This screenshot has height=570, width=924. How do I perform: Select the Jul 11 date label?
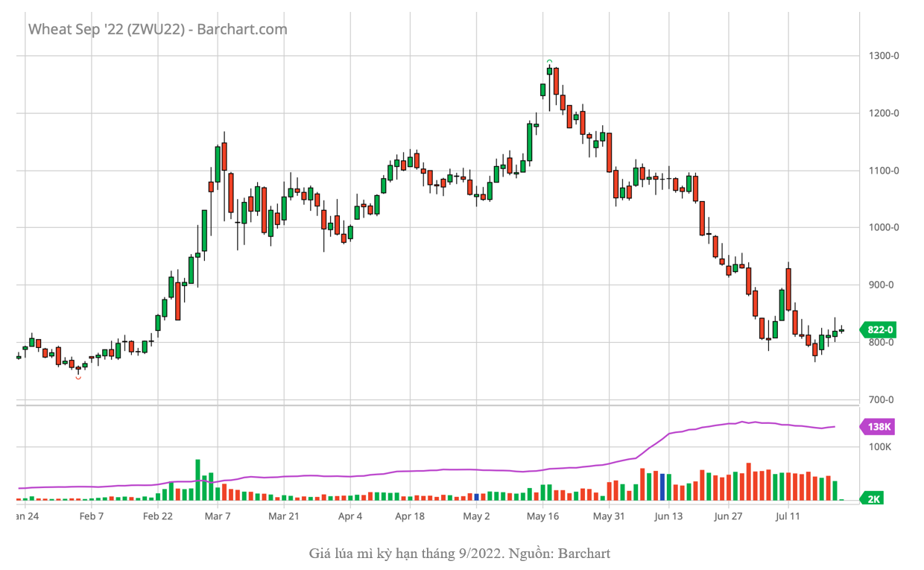788,516
